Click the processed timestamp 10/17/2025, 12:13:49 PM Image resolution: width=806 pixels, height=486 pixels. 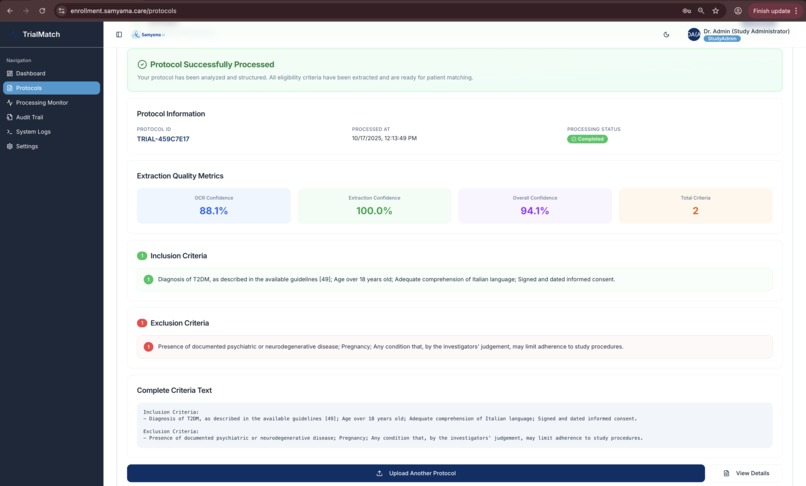tap(384, 138)
